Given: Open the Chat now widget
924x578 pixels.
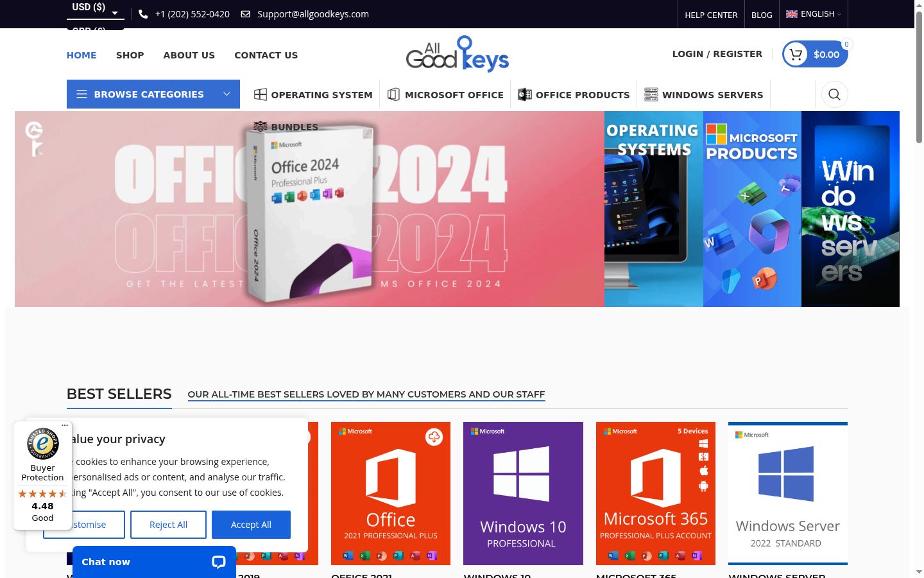Looking at the screenshot, I should [x=154, y=562].
